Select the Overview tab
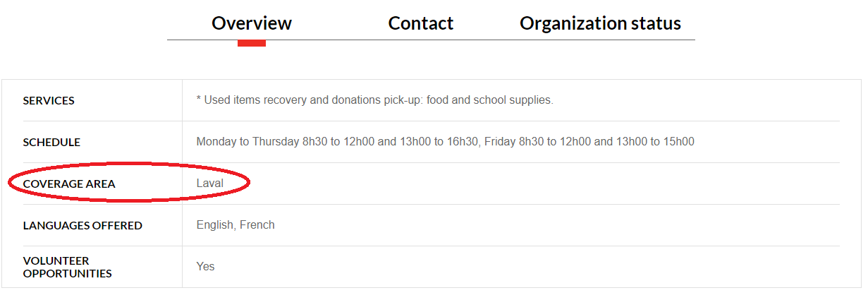This screenshot has height=300, width=868. click(x=252, y=23)
